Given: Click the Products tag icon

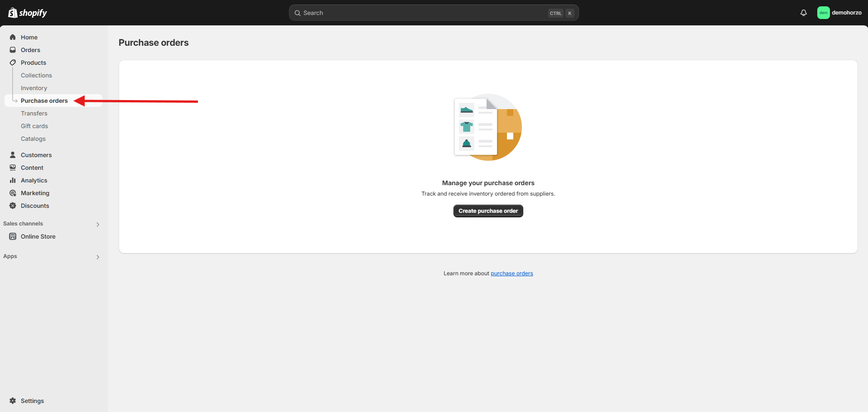Looking at the screenshot, I should pos(13,62).
